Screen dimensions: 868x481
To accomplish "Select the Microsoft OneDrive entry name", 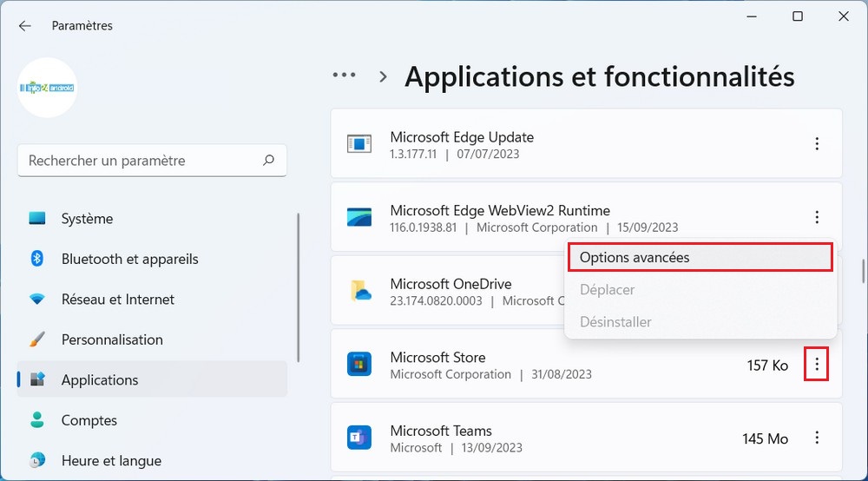I will click(x=450, y=284).
